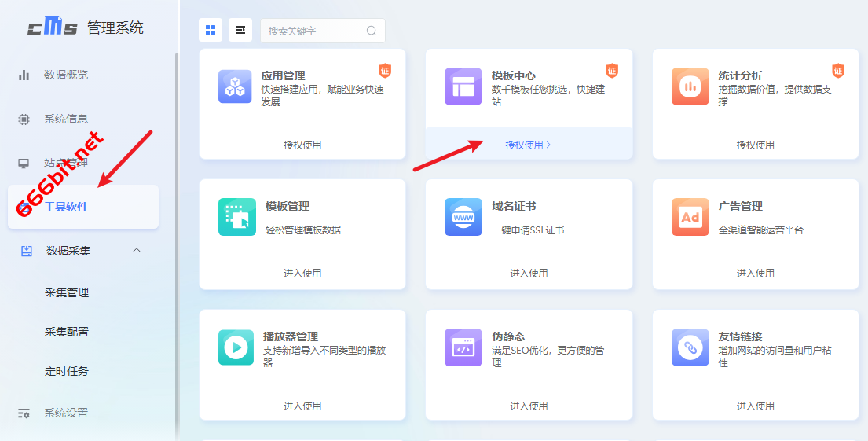Collapse the 数据采集 sidebar menu
This screenshot has height=441, width=868.
(x=136, y=251)
